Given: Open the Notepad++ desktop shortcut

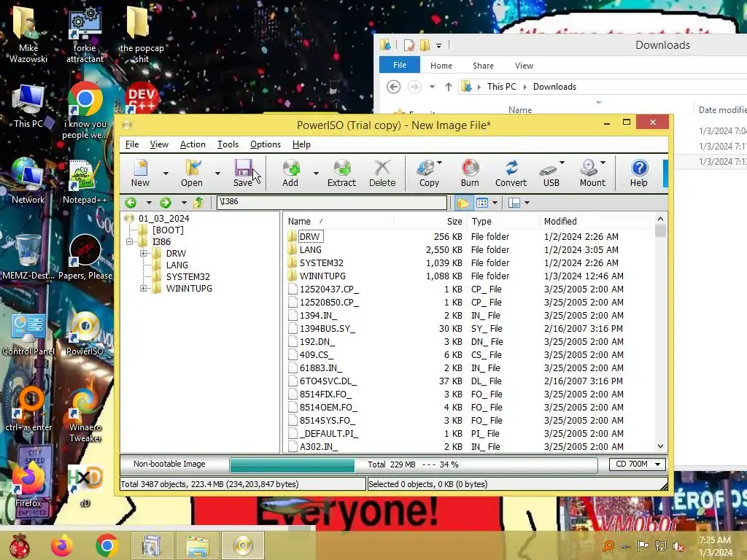Looking at the screenshot, I should [x=85, y=182].
